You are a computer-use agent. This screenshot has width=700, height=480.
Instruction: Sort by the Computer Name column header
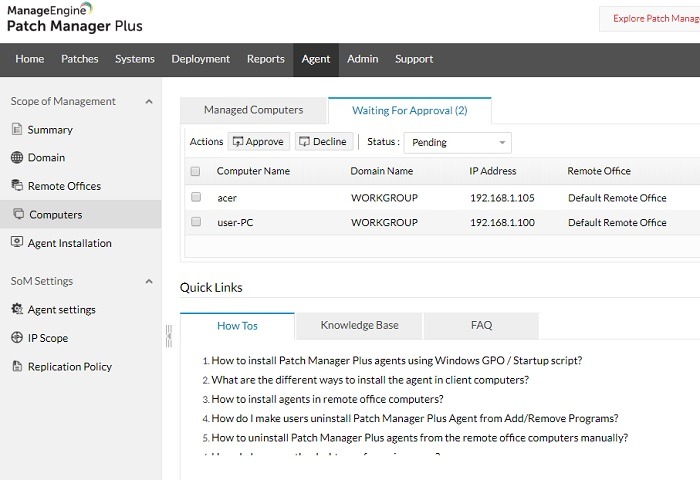253,171
